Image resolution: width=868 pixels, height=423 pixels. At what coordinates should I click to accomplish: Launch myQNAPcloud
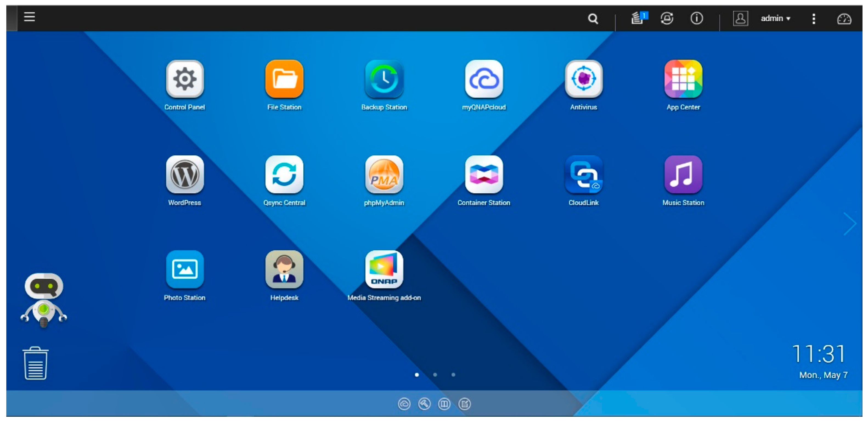click(484, 79)
